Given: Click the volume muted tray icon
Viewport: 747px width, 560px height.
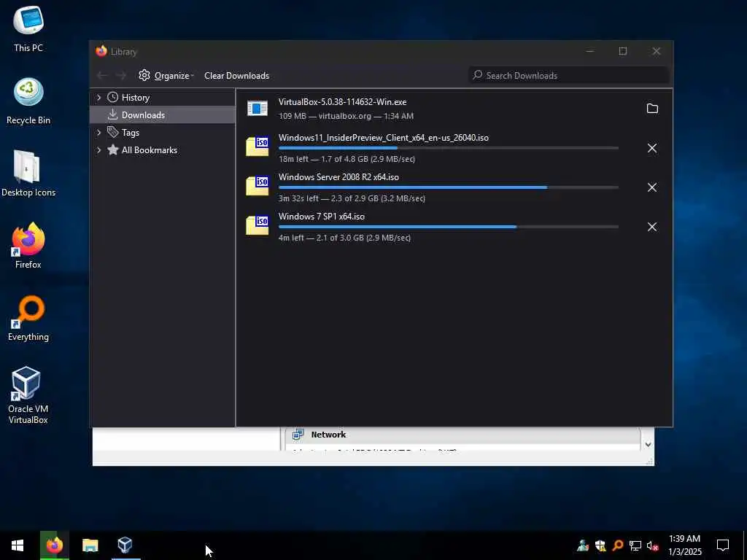Looking at the screenshot, I should click(653, 545).
